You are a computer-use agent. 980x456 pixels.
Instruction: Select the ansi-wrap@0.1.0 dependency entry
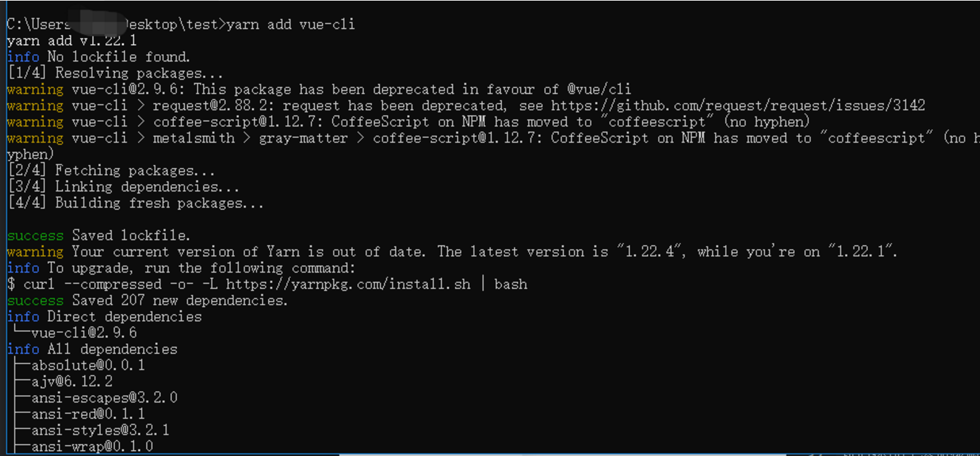(x=92, y=447)
